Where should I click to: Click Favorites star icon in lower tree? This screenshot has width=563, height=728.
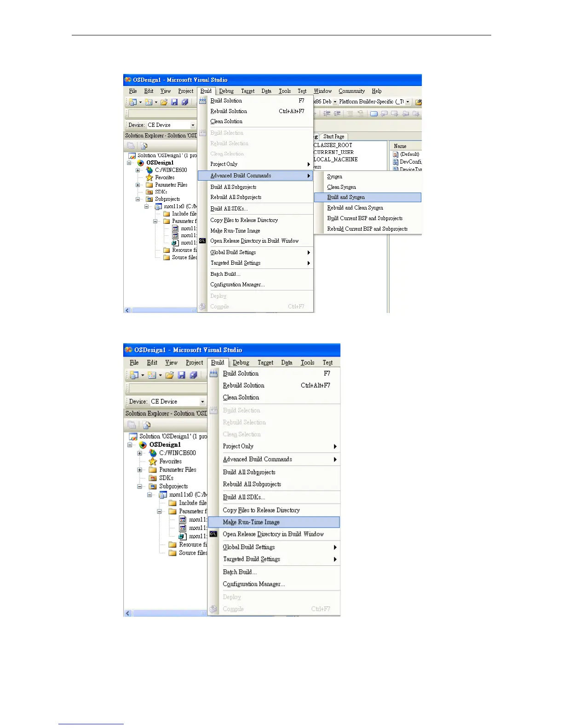153,461
